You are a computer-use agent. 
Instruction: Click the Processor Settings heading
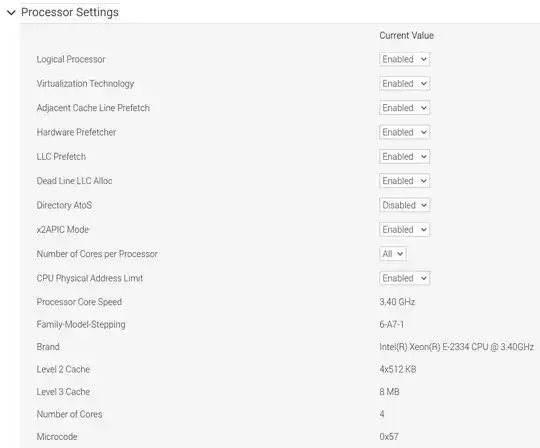(x=70, y=12)
